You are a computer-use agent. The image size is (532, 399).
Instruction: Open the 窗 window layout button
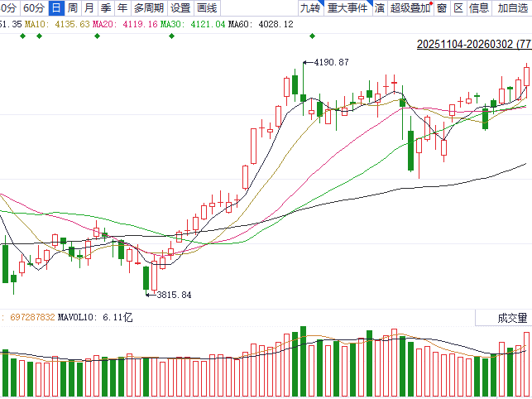tap(442, 8)
